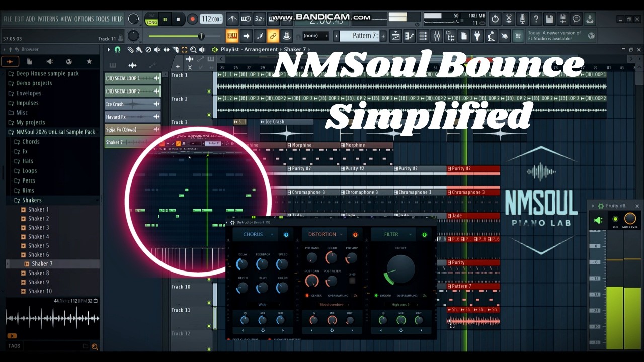644x362 pixels.
Task: Click the pause playback button
Action: [165, 19]
